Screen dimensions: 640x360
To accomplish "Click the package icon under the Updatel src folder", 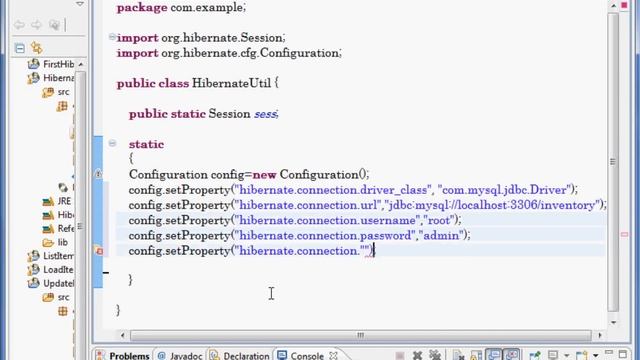I will [x=62, y=311].
